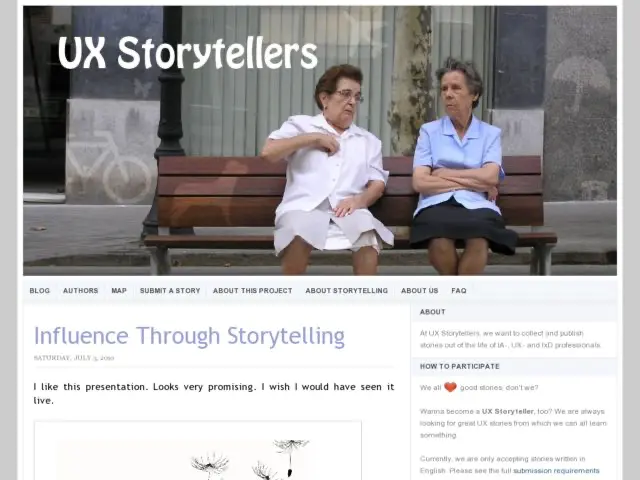640x480 pixels.
Task: Click the butterfly stencil on the wall
Action: 142,88
